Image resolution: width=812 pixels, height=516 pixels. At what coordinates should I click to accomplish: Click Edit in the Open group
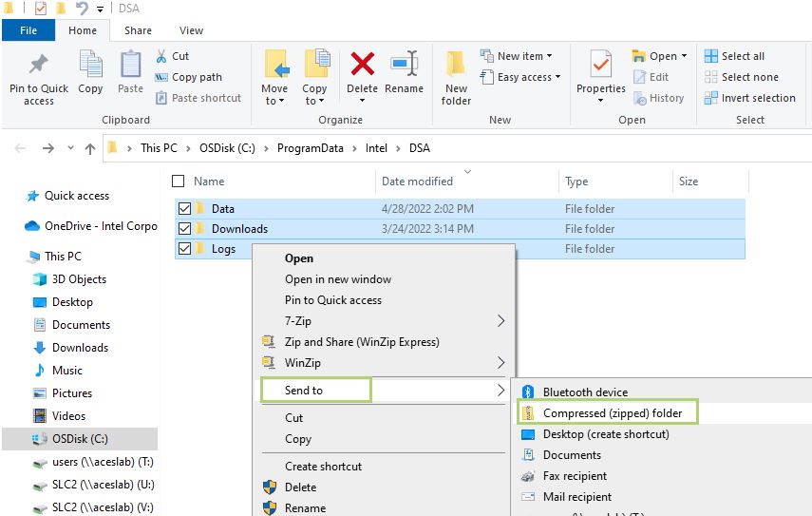(651, 77)
